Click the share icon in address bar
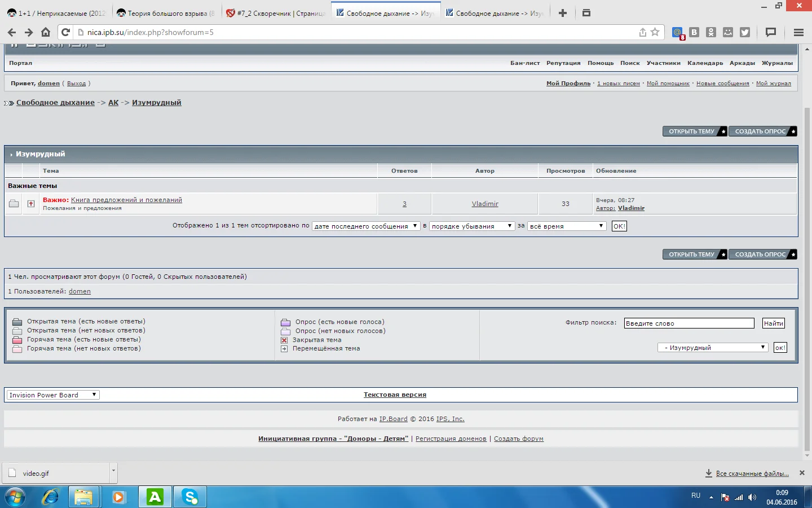The height and width of the screenshot is (508, 812). [642, 32]
